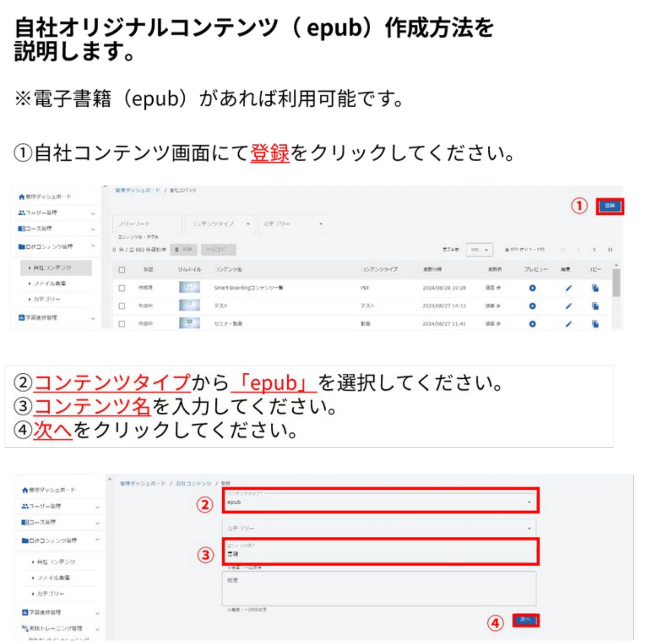Open コンテンツタイプ filter dropdown on list screen
The image size is (670, 644).
(221, 224)
